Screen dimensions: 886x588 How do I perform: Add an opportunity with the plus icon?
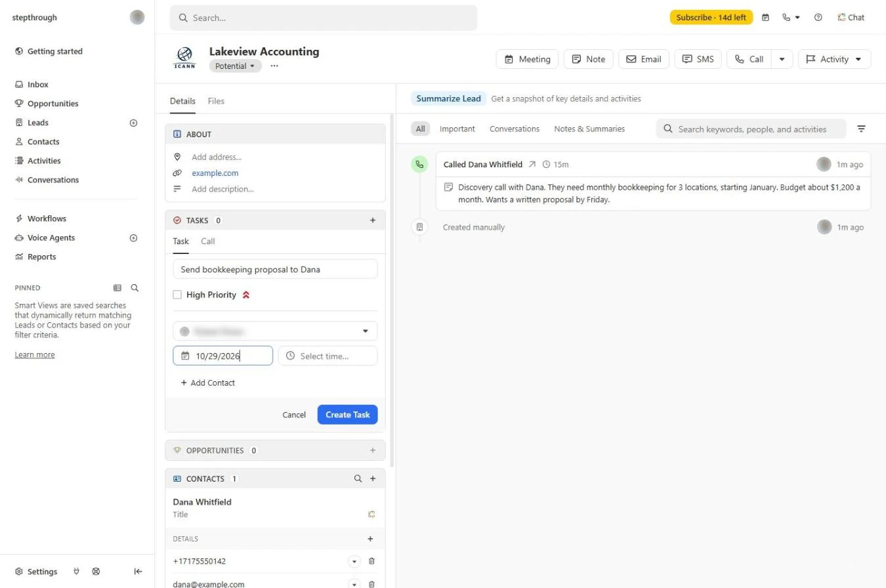373,450
